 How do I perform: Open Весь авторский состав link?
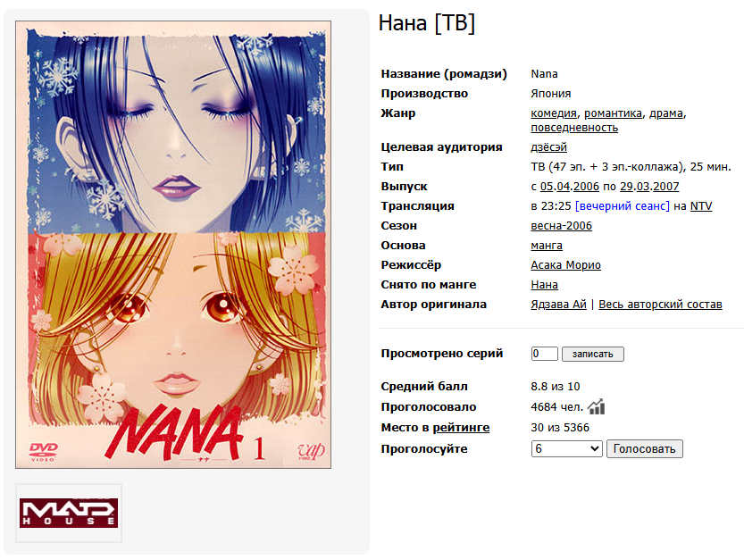tap(660, 305)
